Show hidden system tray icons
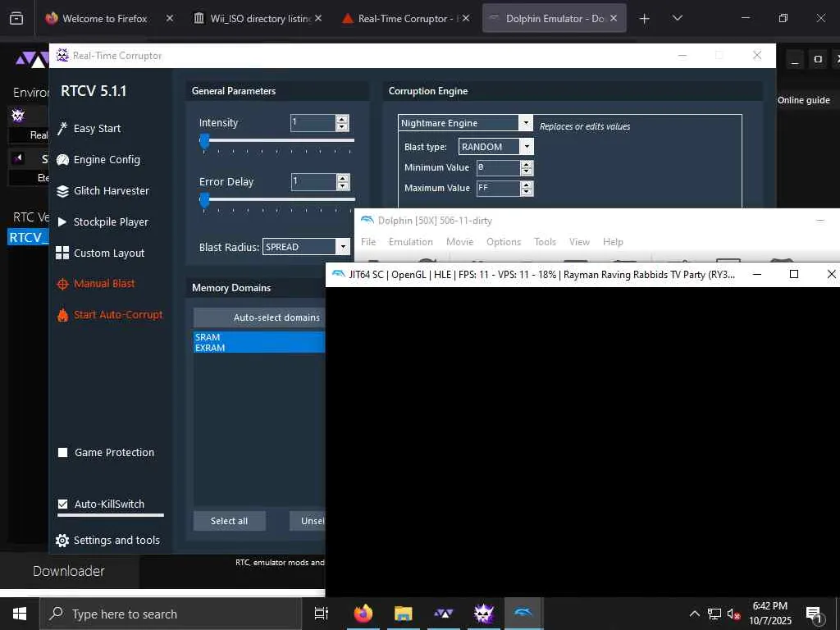The width and height of the screenshot is (840, 630). click(694, 614)
